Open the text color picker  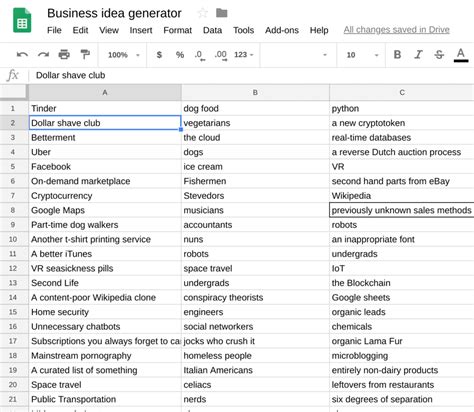(461, 55)
